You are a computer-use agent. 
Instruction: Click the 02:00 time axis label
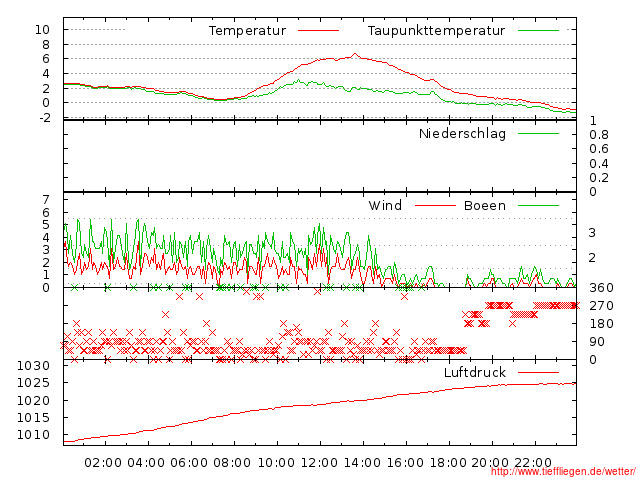[x=103, y=463]
